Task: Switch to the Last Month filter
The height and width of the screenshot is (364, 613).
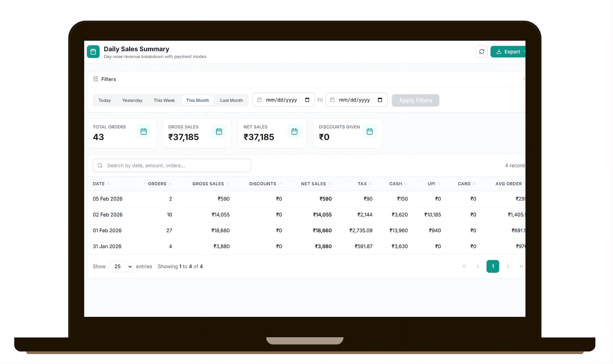Action: 231,100
